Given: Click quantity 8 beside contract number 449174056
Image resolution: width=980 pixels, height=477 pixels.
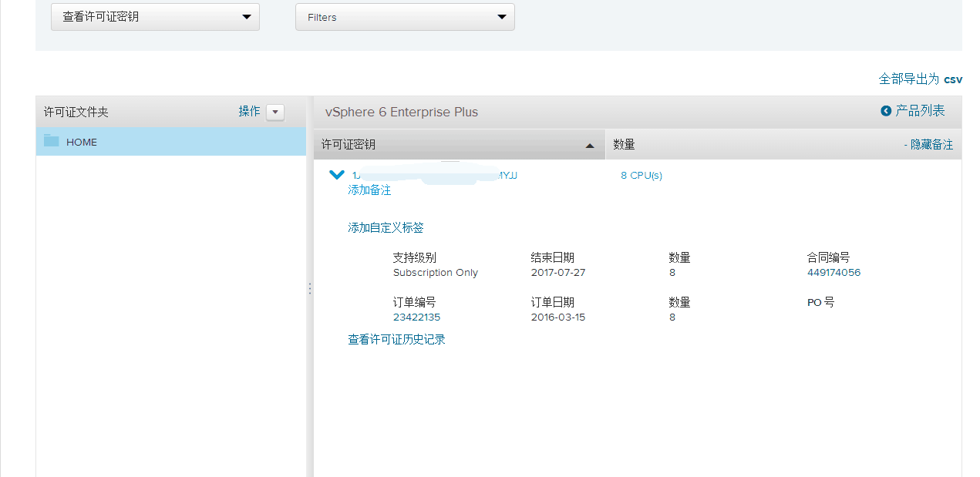Looking at the screenshot, I should (672, 273).
